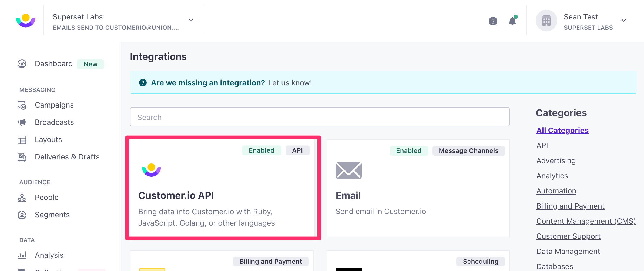This screenshot has height=271, width=644.
Task: Open the help question mark icon
Action: pyautogui.click(x=493, y=21)
